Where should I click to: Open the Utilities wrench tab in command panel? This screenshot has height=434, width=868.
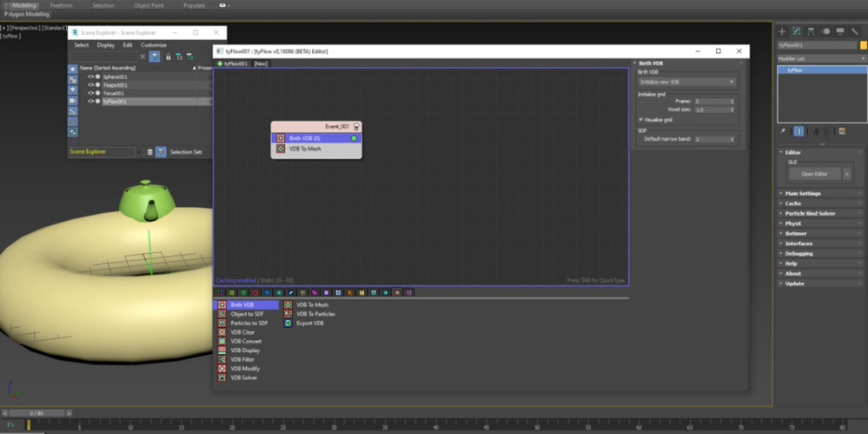(854, 31)
